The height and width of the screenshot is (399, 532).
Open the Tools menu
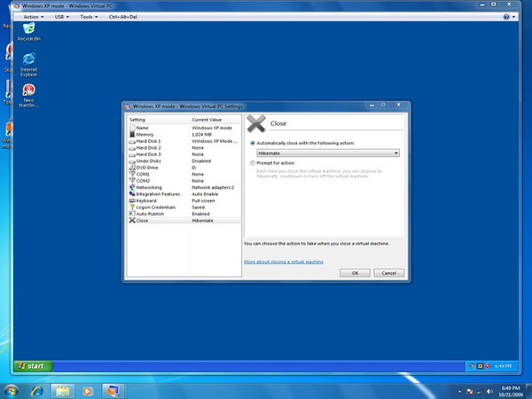(x=89, y=17)
